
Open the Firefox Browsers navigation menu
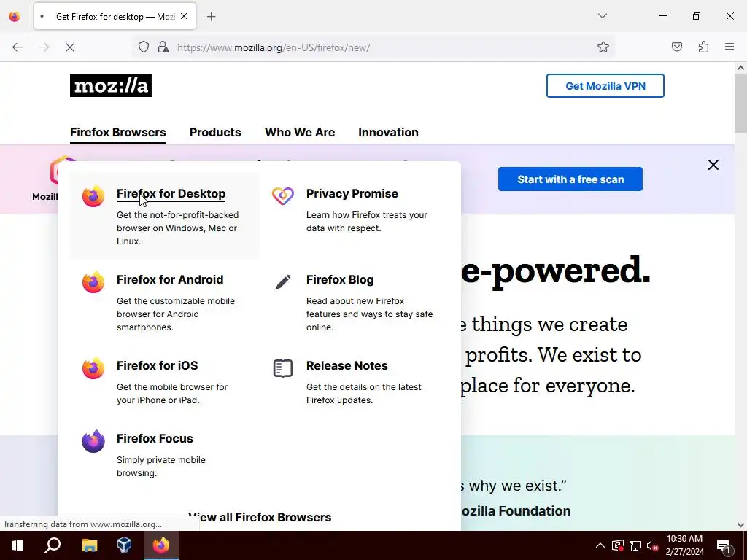[118, 133]
